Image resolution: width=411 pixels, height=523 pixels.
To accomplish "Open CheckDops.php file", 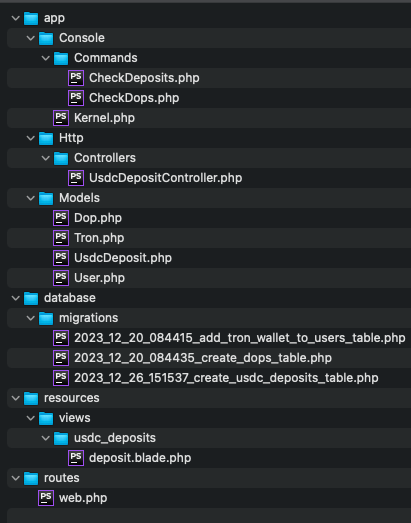I will pyautogui.click(x=134, y=98).
